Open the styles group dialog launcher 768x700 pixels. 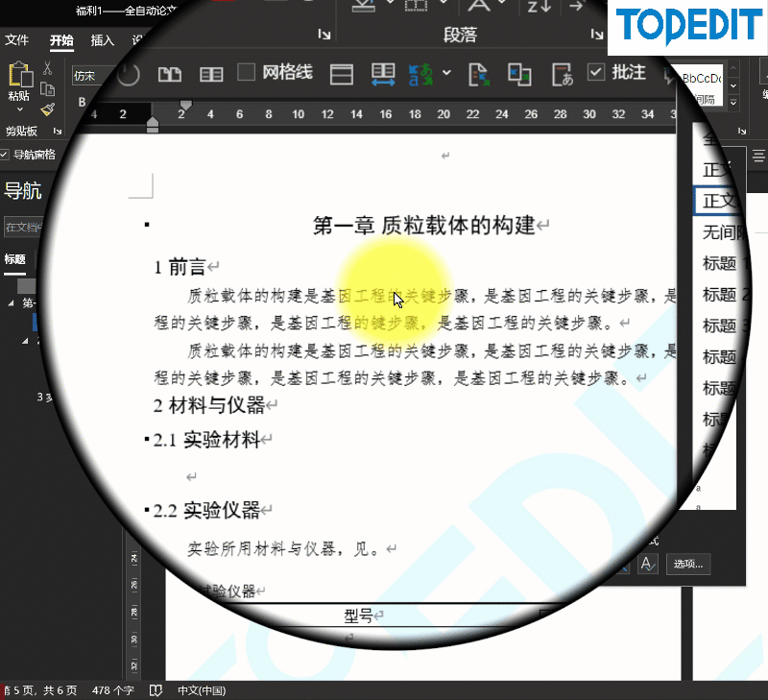click(742, 131)
